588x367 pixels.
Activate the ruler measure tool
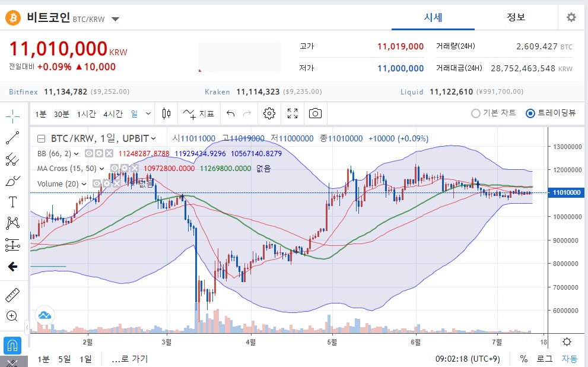click(12, 295)
